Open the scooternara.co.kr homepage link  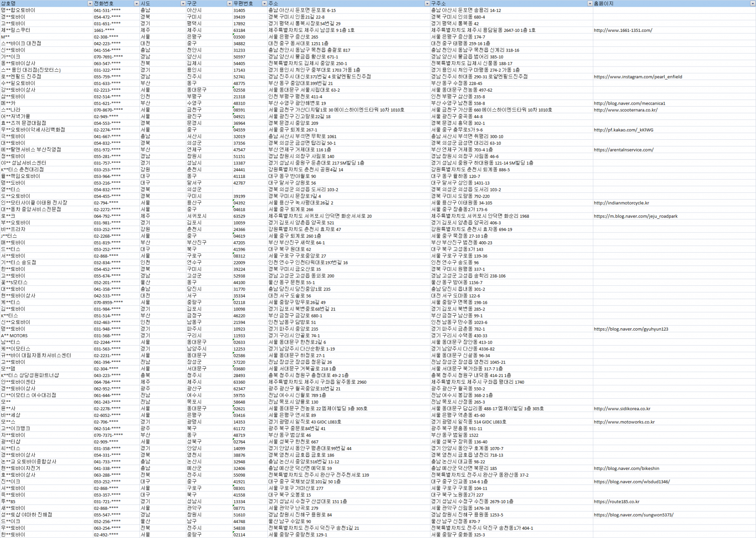626,110
